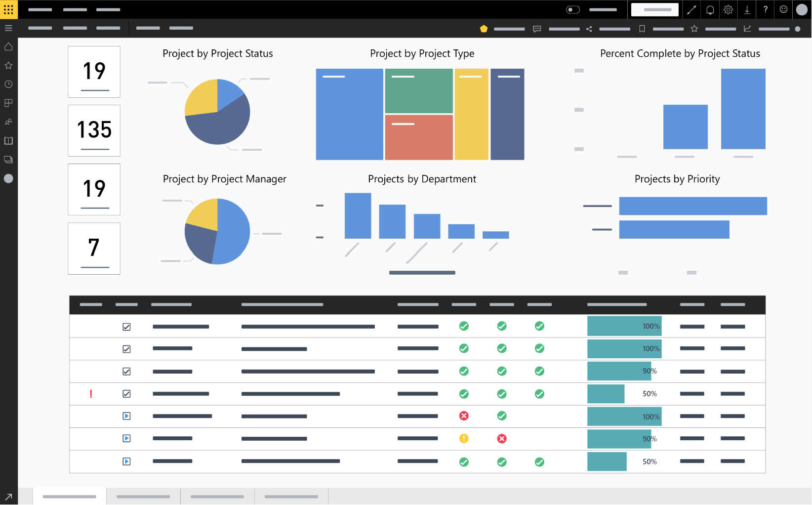Open the notifications bell
Viewport: 812px width, 505px height.
[x=710, y=9]
